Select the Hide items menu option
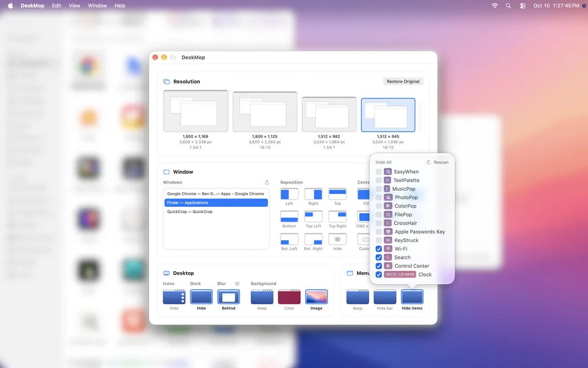Screen dimensions: 588x368 tap(411, 297)
